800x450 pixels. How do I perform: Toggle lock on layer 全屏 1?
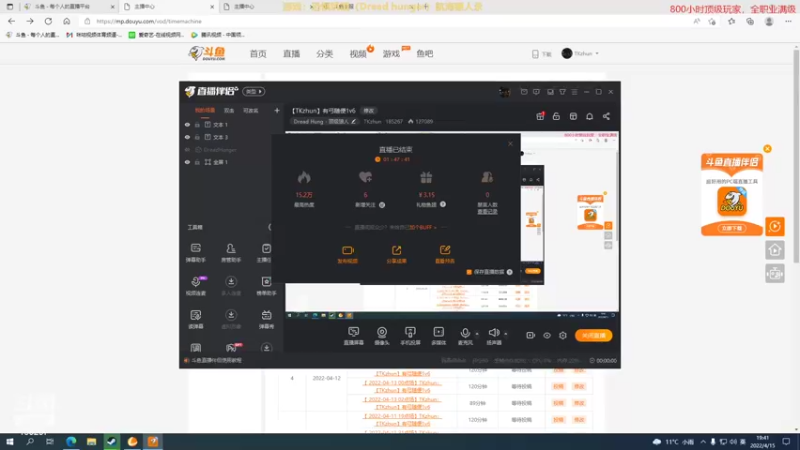197,162
